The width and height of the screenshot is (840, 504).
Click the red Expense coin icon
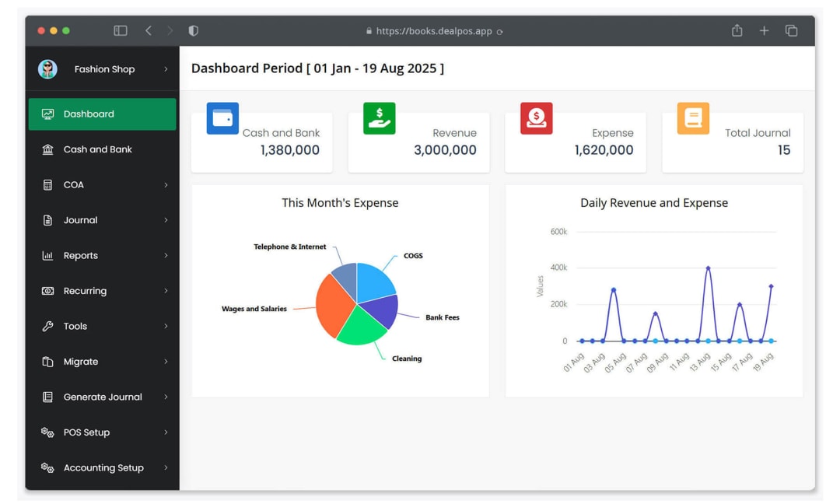click(x=537, y=118)
